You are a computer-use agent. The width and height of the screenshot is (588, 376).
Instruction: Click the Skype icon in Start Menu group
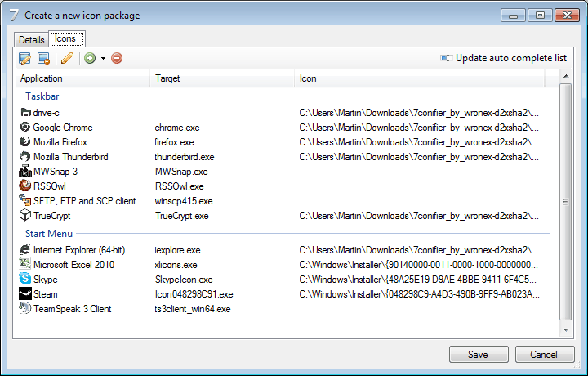click(x=24, y=280)
